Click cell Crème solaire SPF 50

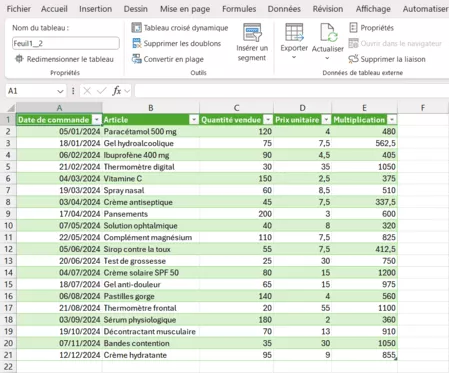(x=151, y=273)
